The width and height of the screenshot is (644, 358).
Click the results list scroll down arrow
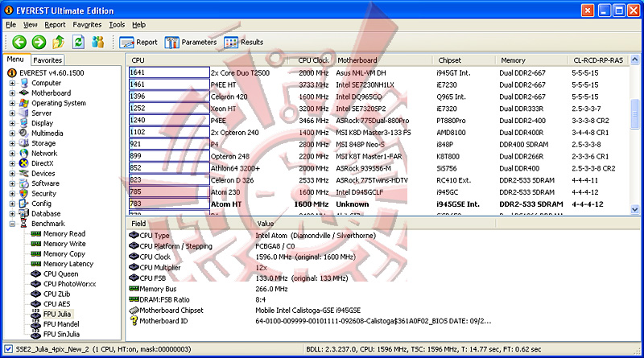point(634,209)
